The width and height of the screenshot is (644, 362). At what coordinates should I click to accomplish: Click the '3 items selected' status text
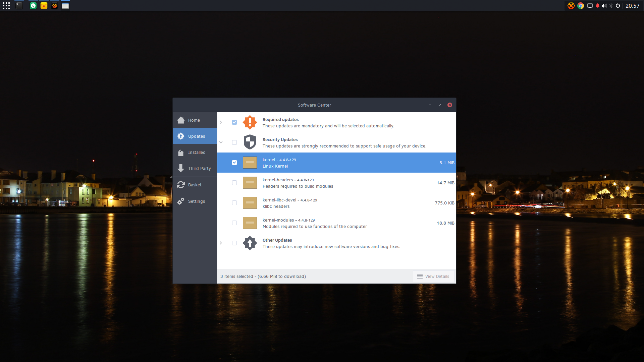point(263,277)
